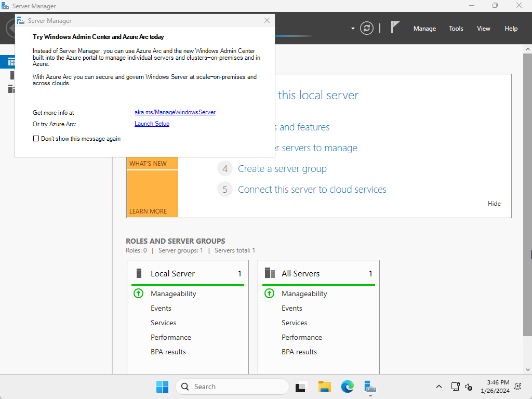532x399 pixels.
Task: Open the notifications flag icon
Action: click(x=395, y=28)
